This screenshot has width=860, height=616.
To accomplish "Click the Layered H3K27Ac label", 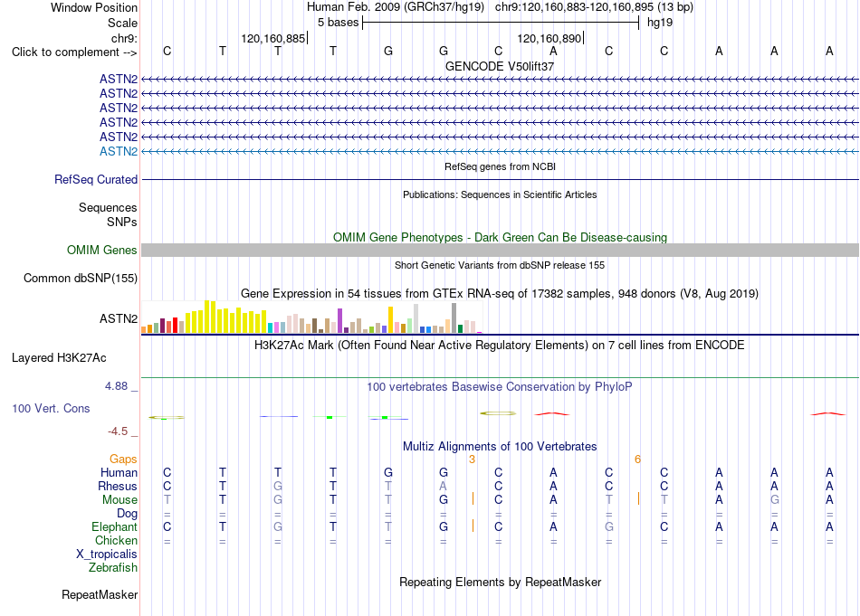I will tap(59, 358).
